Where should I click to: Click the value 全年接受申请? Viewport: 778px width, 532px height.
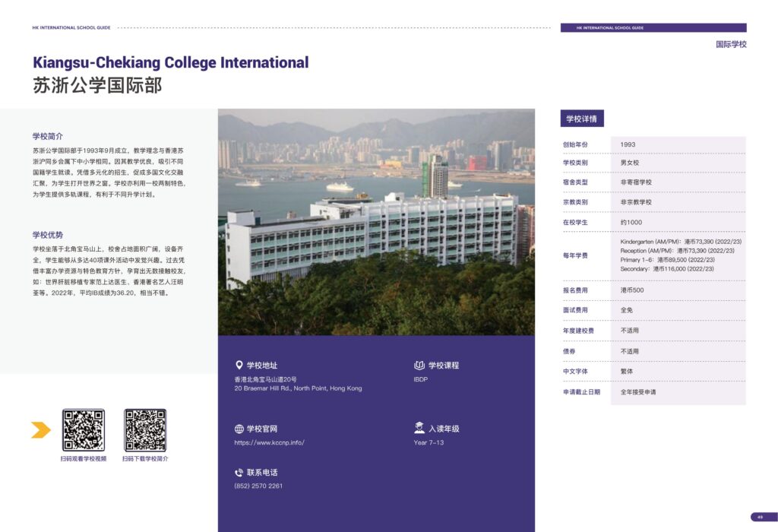[x=638, y=392]
